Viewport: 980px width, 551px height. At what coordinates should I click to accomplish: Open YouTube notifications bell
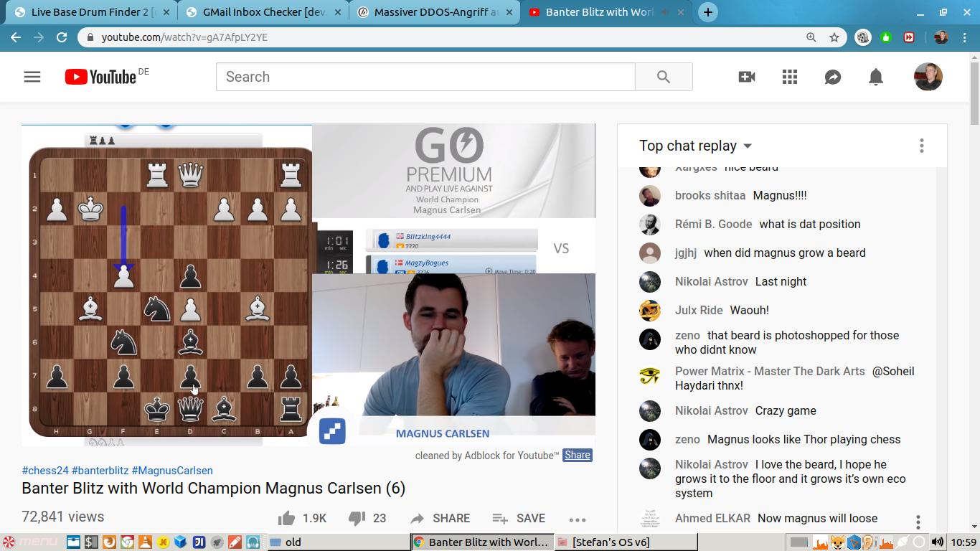click(x=876, y=77)
